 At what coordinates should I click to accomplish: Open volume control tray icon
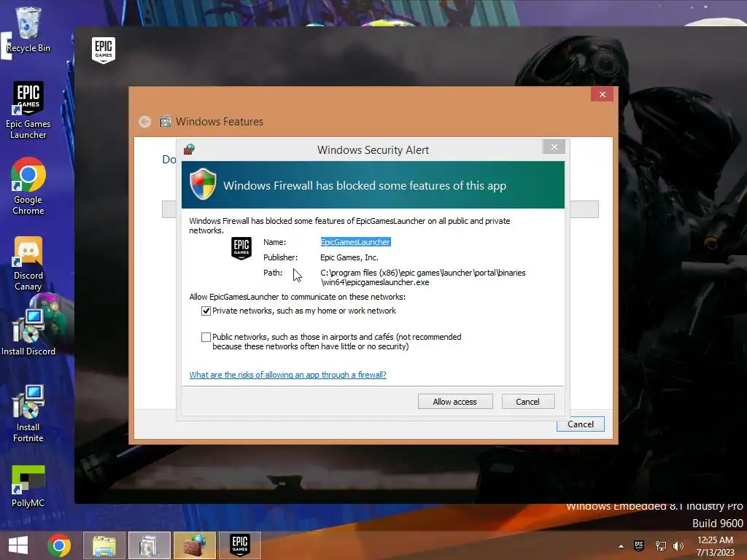[x=678, y=545]
